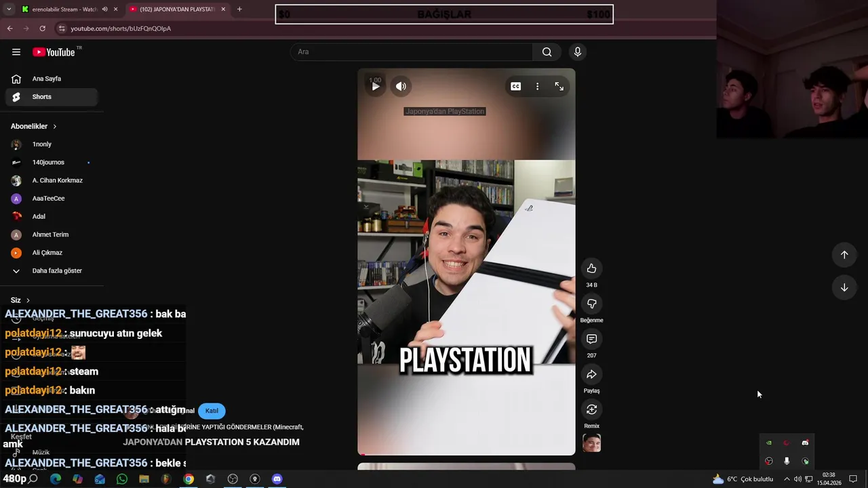Open NVIDIA icon in tray overflow

click(768, 443)
